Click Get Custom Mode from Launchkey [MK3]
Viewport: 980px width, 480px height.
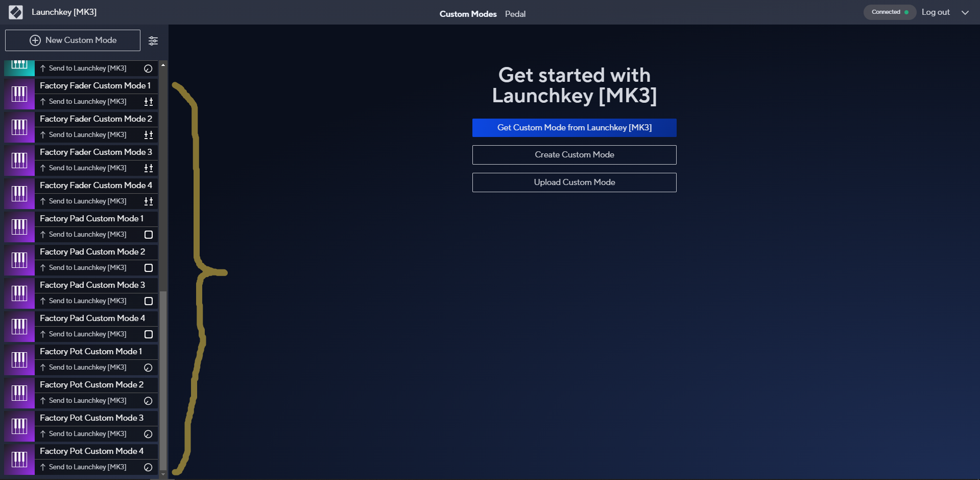coord(575,128)
